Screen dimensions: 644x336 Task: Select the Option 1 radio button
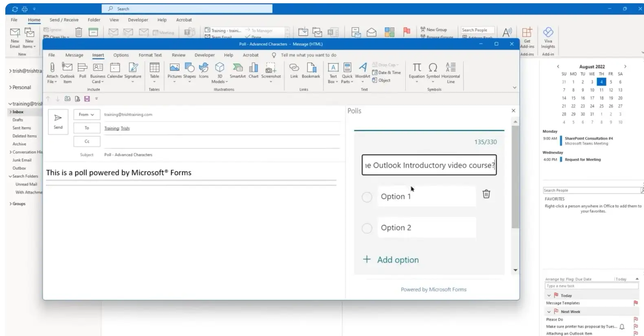(x=367, y=197)
